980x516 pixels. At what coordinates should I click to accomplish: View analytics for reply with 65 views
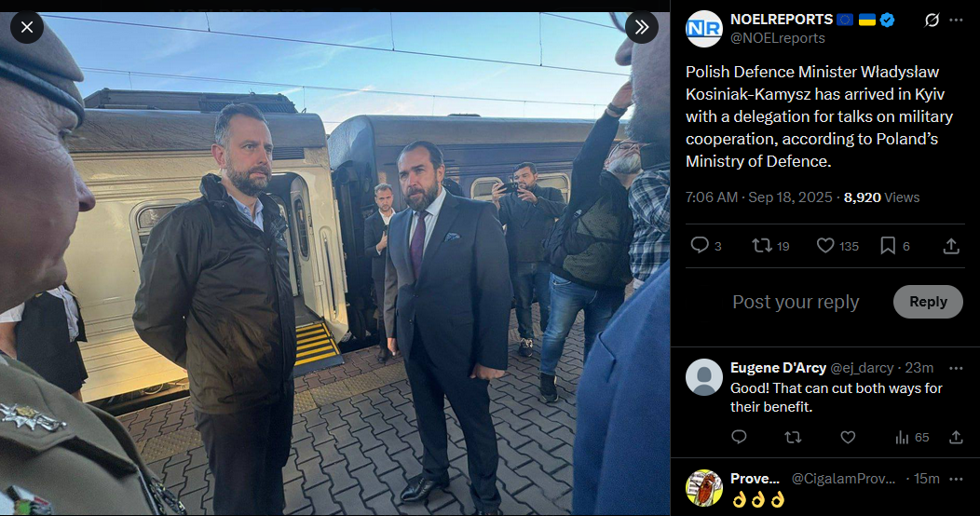(912, 437)
